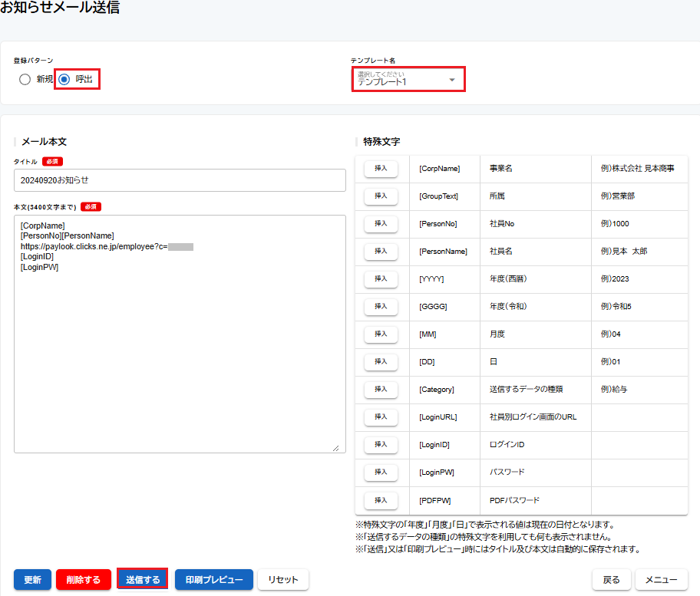Click the 特殊文字 section heading
The image size is (700, 596).
pyautogui.click(x=381, y=142)
